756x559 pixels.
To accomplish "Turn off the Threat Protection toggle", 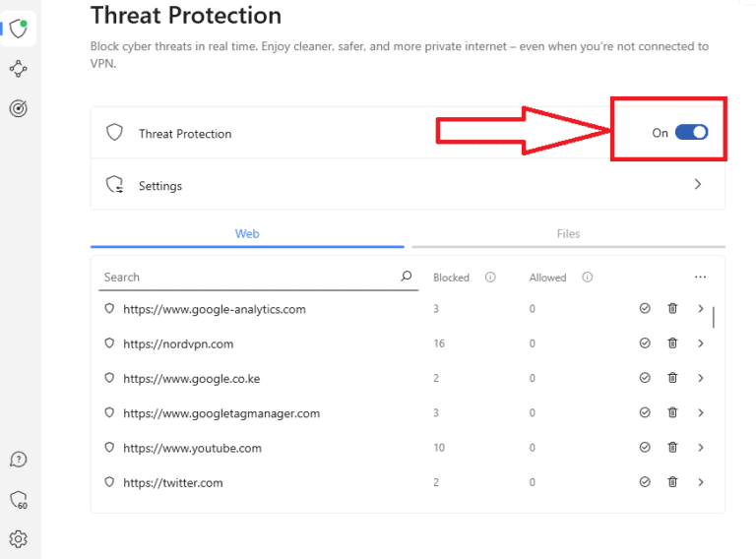I will (691, 133).
